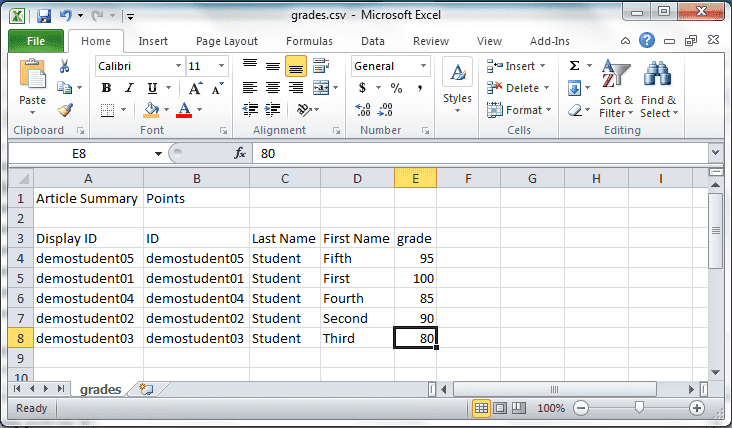This screenshot has height=428, width=732.
Task: Switch to Page Layout view in status bar
Action: 500,408
